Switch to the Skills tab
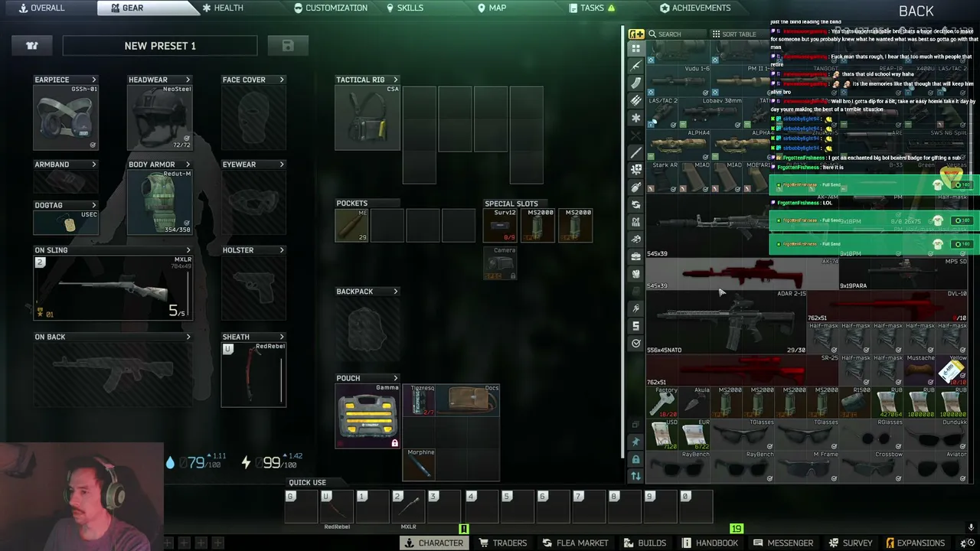 click(404, 8)
